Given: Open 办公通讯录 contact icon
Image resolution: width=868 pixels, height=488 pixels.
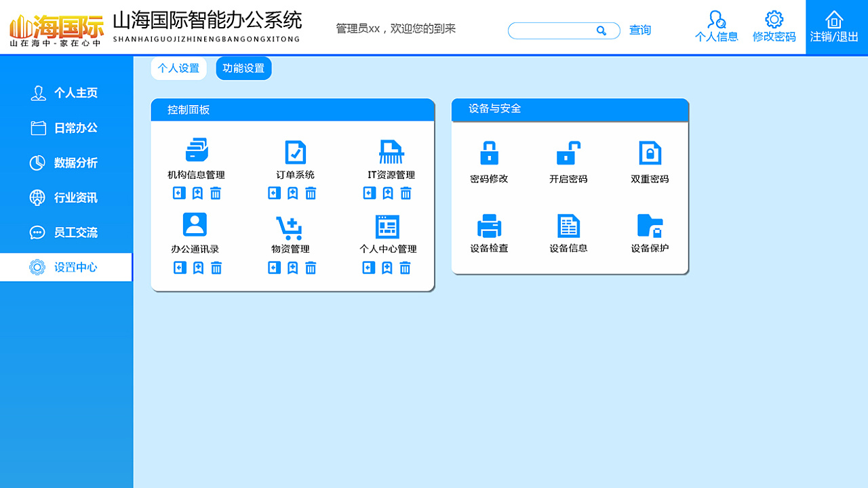Looking at the screenshot, I should click(x=195, y=225).
